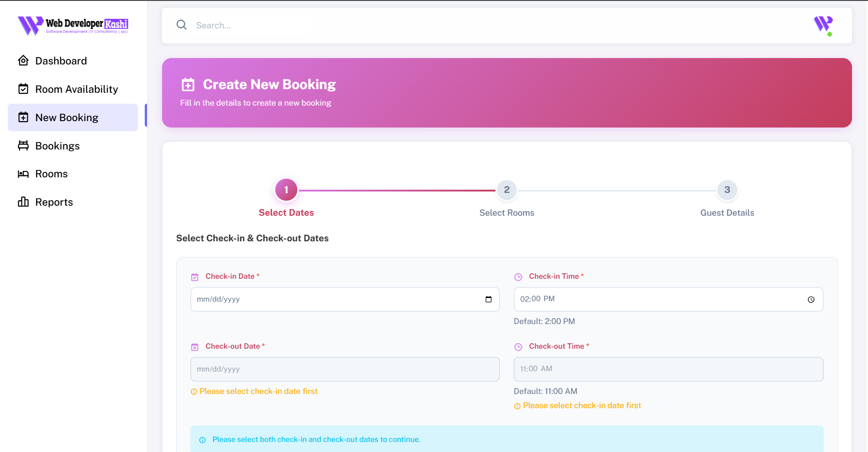Click the Bookings bed icon in sidebar
The width and height of the screenshot is (868, 452).
coord(23,146)
